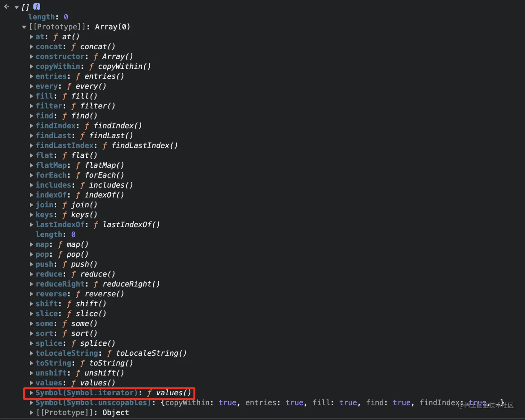
Task: Expand the flat: f flat() entry
Action: point(32,155)
